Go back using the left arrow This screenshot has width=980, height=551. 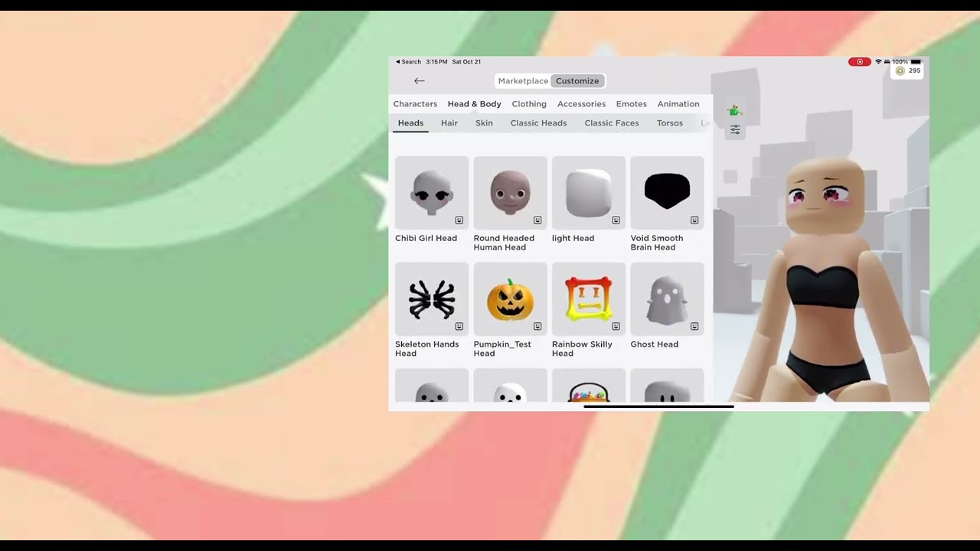[x=419, y=81]
